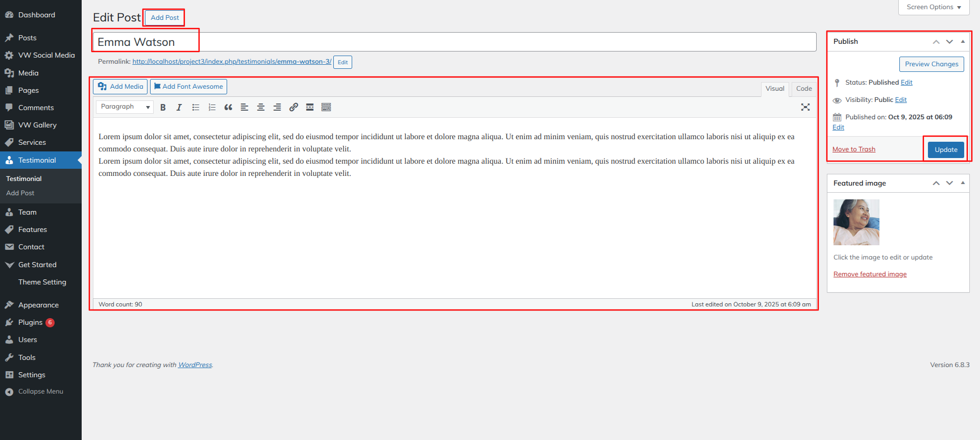Click the Update button

click(x=946, y=150)
